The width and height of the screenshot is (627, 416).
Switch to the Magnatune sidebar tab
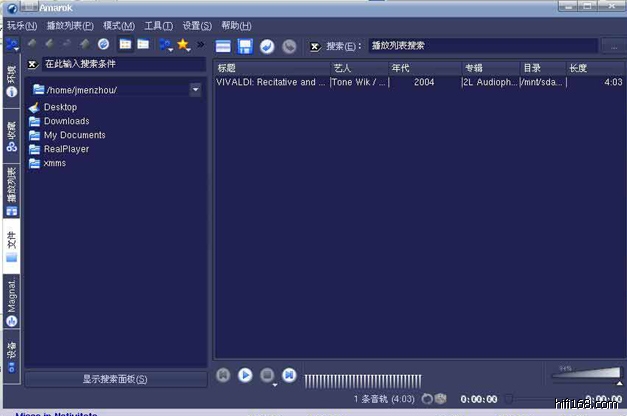[11, 300]
